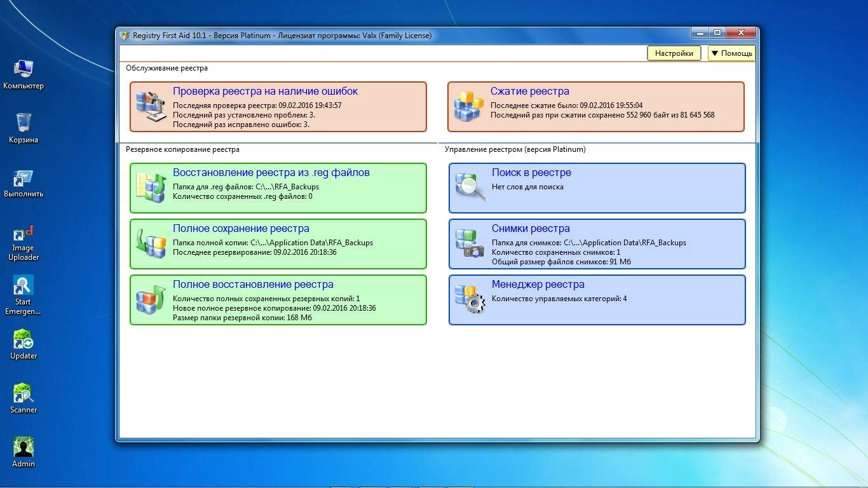Select the Admin desktop icon
Viewport: 868px width, 488px height.
pyautogui.click(x=24, y=452)
